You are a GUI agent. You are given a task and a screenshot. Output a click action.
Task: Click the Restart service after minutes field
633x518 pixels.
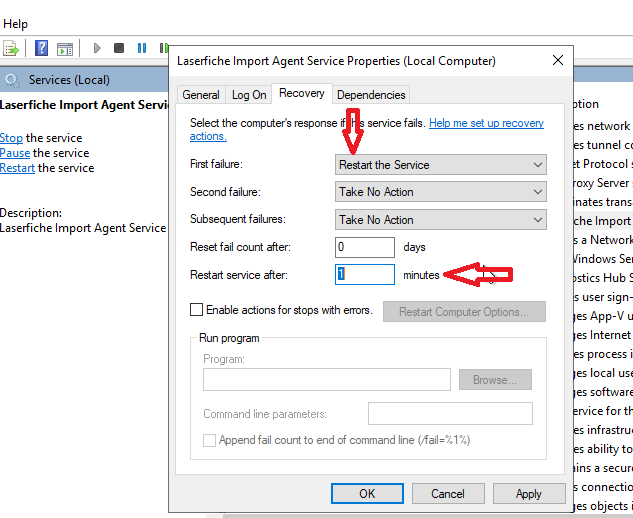(365, 275)
